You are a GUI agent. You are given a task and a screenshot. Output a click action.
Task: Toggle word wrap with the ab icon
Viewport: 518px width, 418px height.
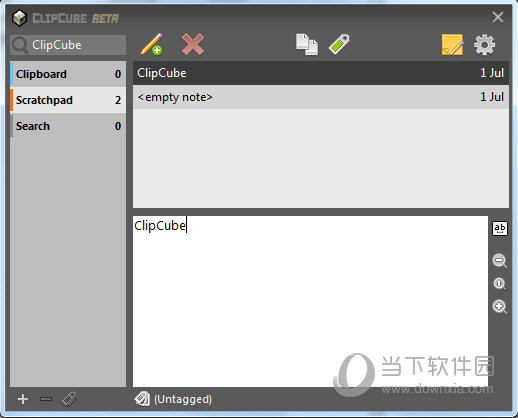pos(500,229)
